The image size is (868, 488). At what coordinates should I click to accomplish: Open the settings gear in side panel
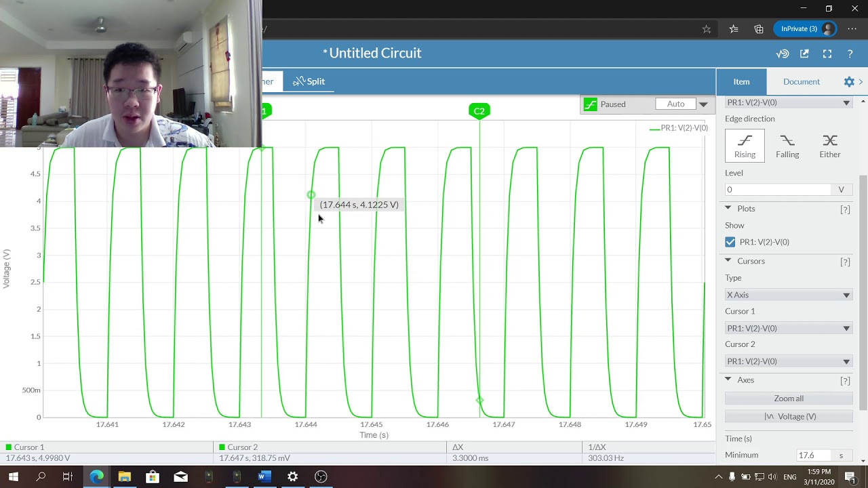849,81
